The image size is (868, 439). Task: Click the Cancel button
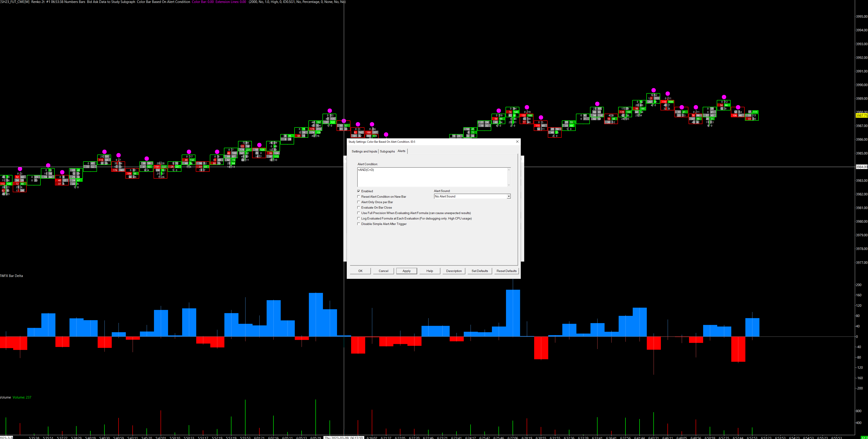click(x=383, y=271)
